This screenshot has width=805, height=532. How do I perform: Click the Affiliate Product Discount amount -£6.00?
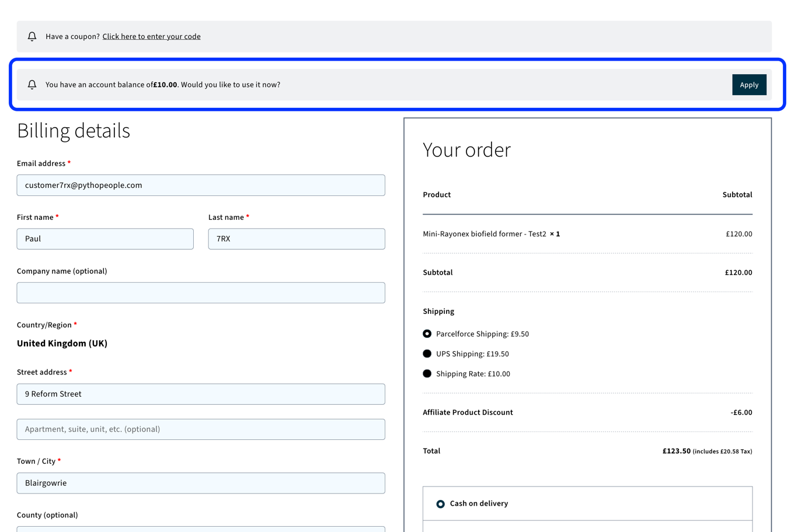(x=741, y=412)
